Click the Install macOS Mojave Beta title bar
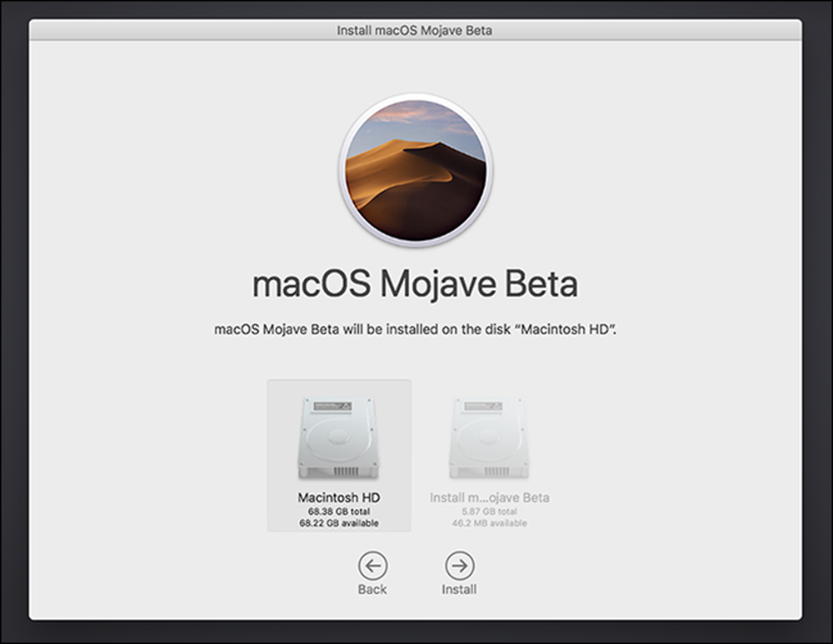The width and height of the screenshot is (833, 644). 415,30
